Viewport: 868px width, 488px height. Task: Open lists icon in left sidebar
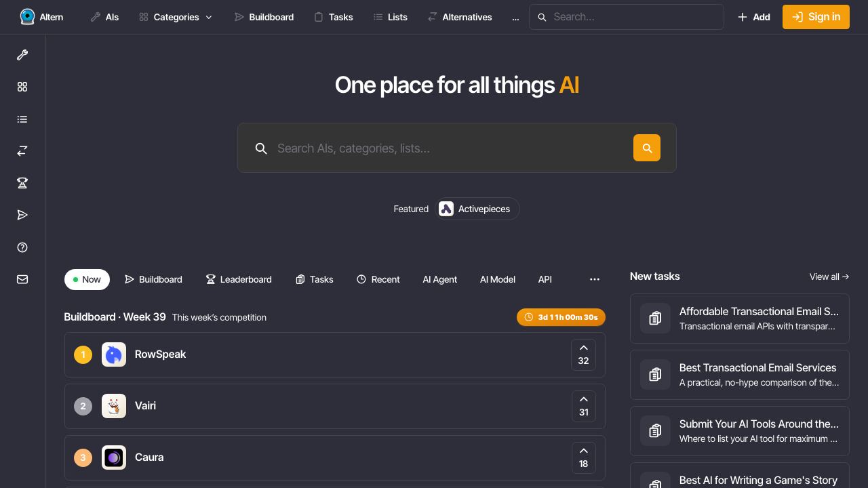tap(22, 119)
